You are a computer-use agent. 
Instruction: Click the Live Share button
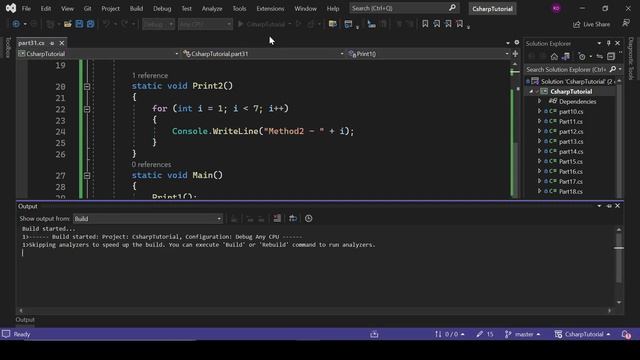coord(591,24)
